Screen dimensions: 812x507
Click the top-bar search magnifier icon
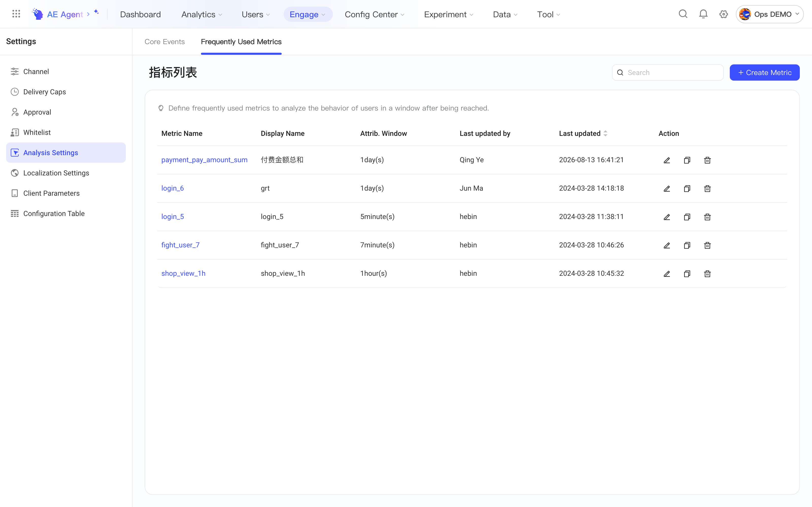pyautogui.click(x=683, y=14)
